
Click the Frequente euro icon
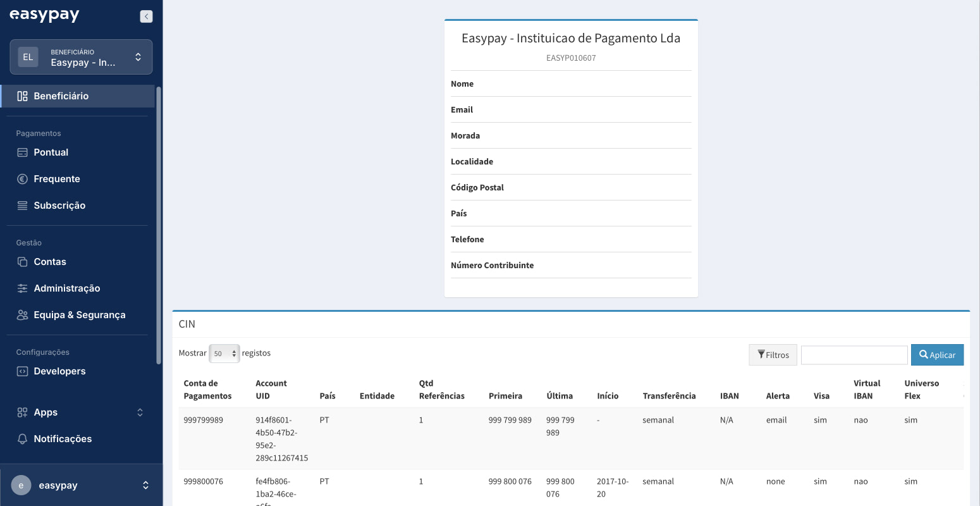tap(22, 179)
